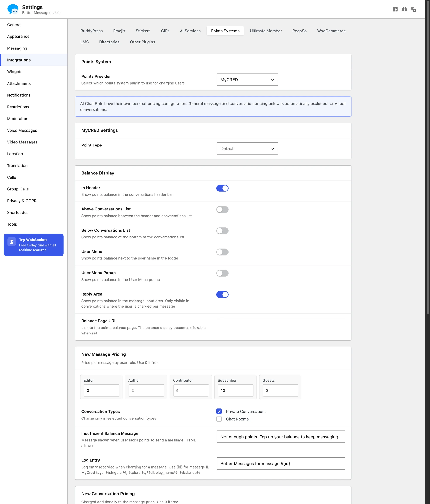Click the Log Entry text field

click(x=281, y=464)
